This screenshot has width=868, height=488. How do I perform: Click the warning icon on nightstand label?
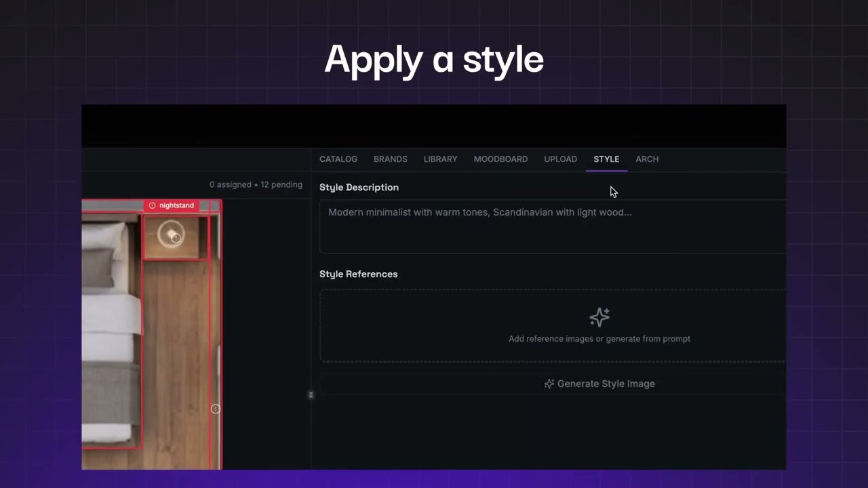[152, 205]
